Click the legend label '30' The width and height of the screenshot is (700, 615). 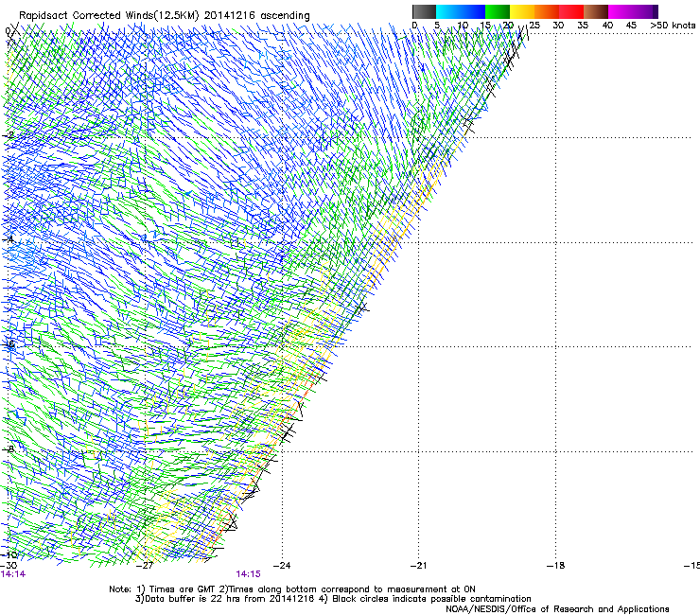tap(558, 26)
